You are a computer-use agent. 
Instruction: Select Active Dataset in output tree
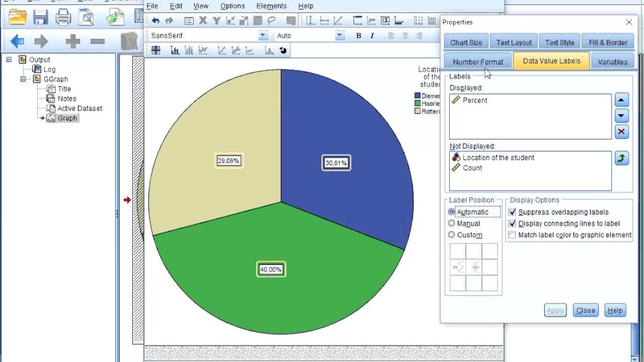click(79, 108)
